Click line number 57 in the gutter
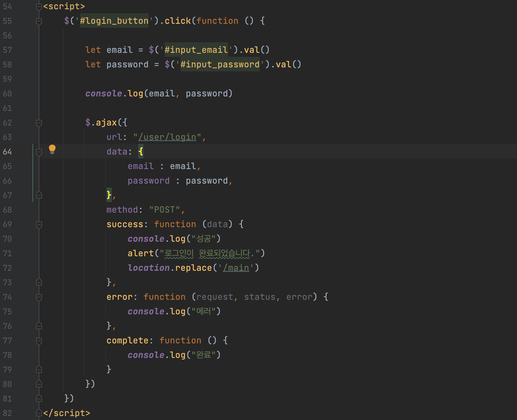517x420 pixels. (7, 50)
